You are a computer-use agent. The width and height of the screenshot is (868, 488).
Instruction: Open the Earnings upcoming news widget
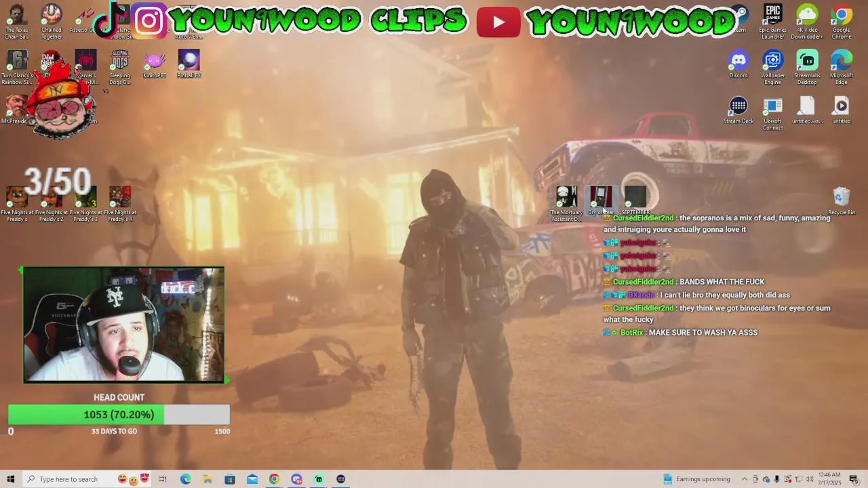(x=697, y=479)
